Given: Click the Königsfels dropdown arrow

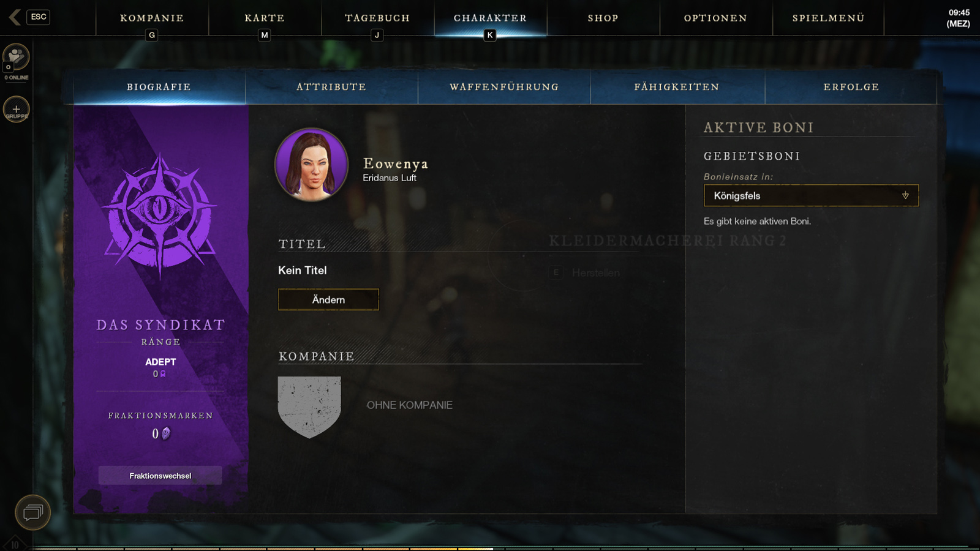Looking at the screenshot, I should [905, 195].
